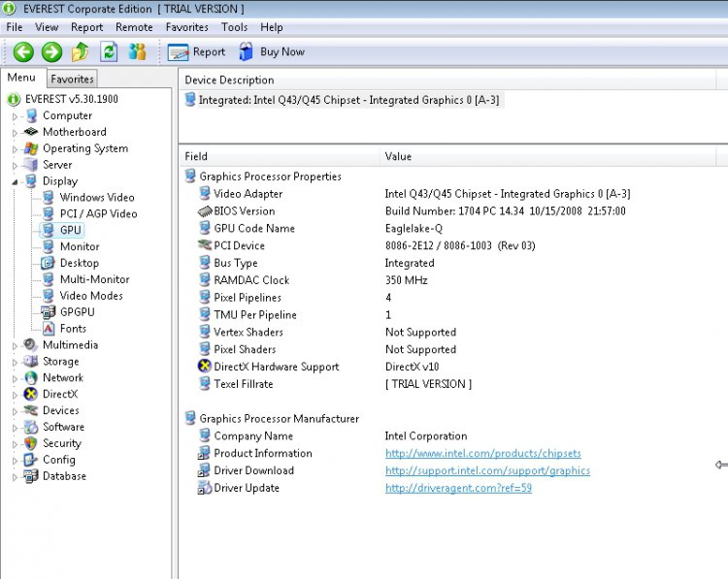Expand the Computer tree node

tap(15, 116)
